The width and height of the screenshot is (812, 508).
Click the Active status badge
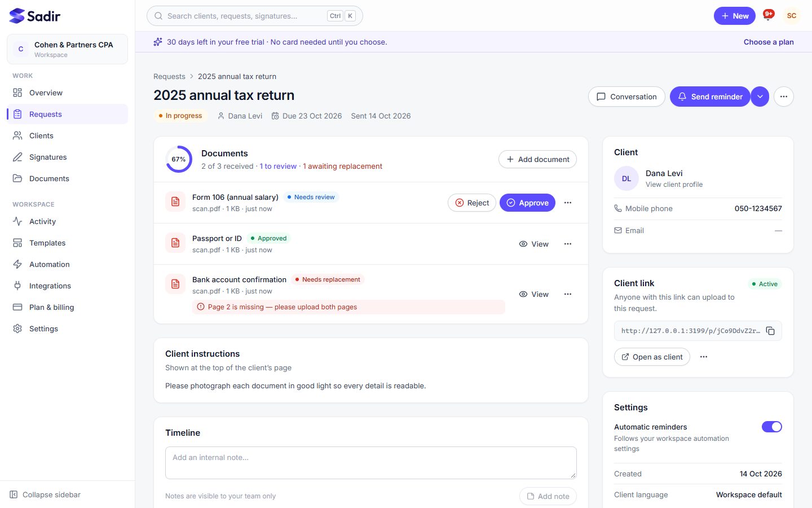click(765, 284)
